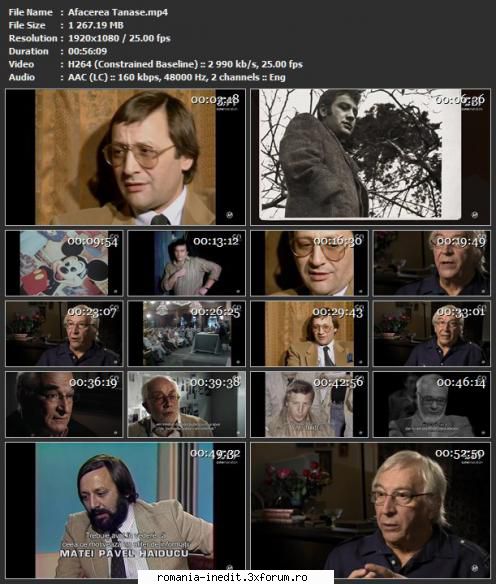Image resolution: width=496 pixels, height=584 pixels.
Task: Click the frame marked 00:23:07
Action: (64, 334)
